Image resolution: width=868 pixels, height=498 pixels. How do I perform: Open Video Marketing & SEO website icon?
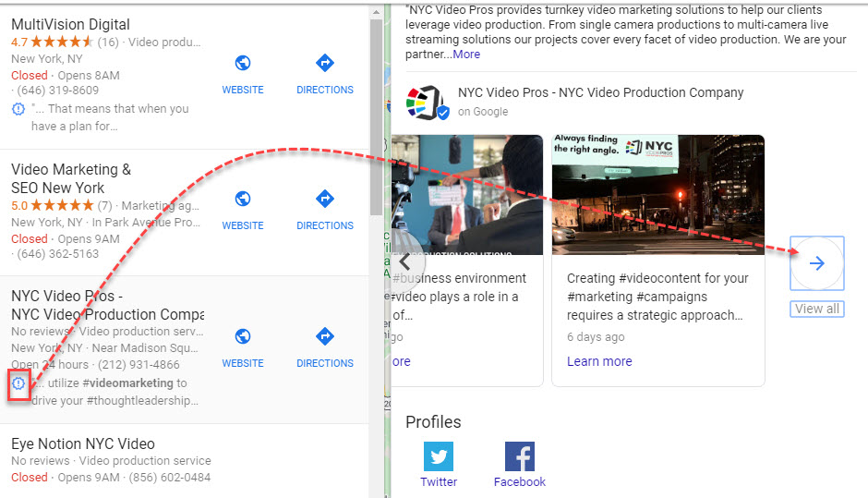(243, 199)
